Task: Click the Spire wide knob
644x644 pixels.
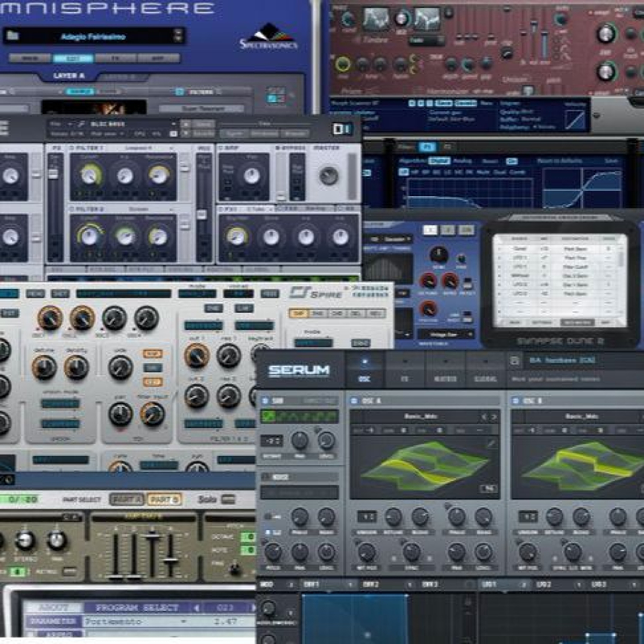Action: click(x=120, y=368)
